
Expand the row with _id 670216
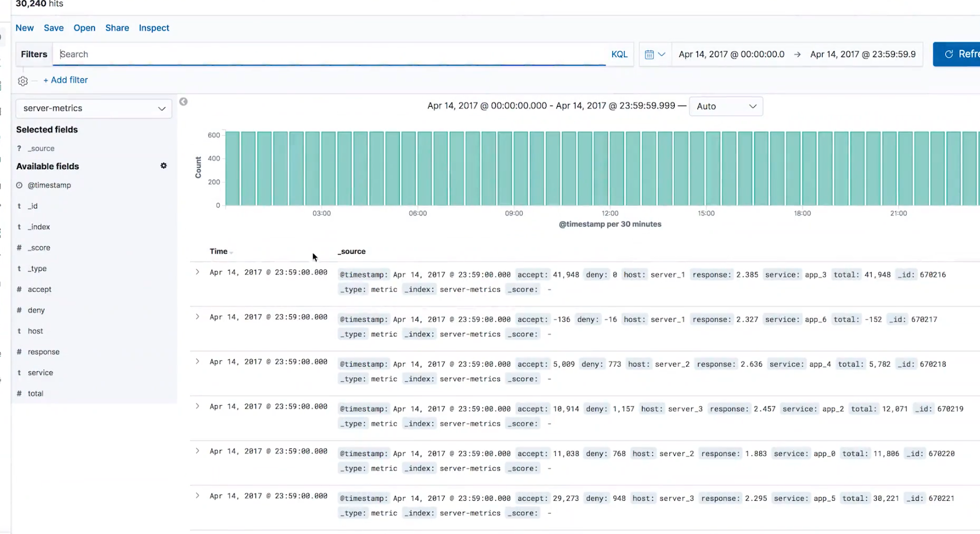click(198, 272)
